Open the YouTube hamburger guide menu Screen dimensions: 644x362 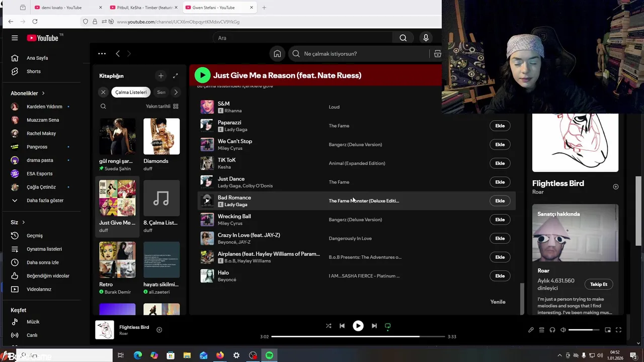click(15, 38)
